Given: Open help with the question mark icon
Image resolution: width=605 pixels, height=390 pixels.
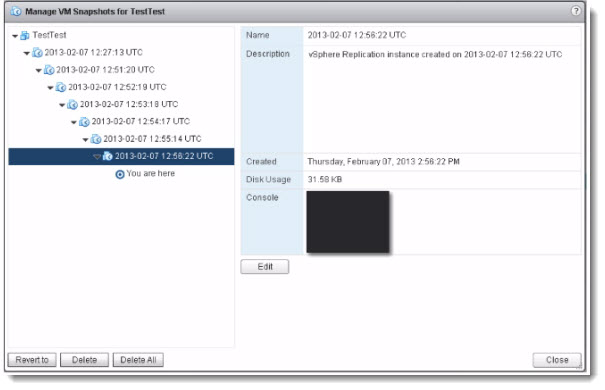Looking at the screenshot, I should pos(575,11).
